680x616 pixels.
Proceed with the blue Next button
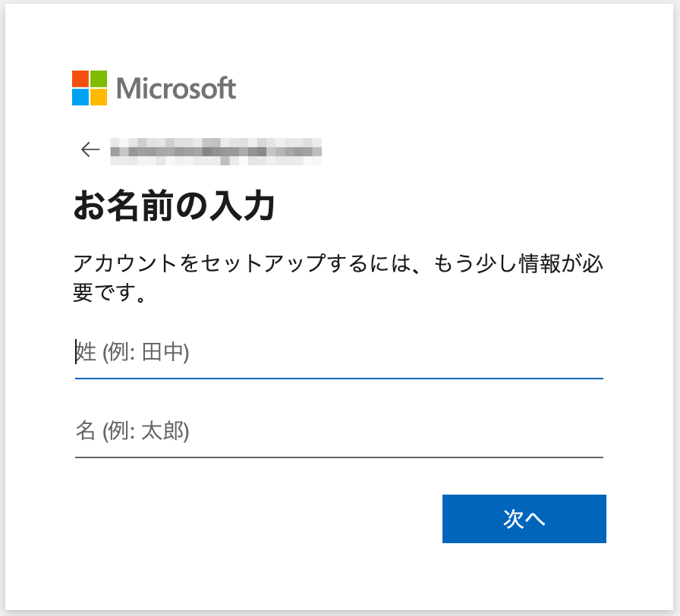[524, 518]
